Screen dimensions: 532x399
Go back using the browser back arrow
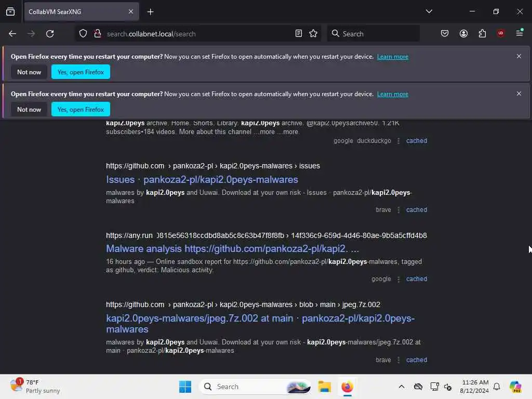[x=12, y=34]
